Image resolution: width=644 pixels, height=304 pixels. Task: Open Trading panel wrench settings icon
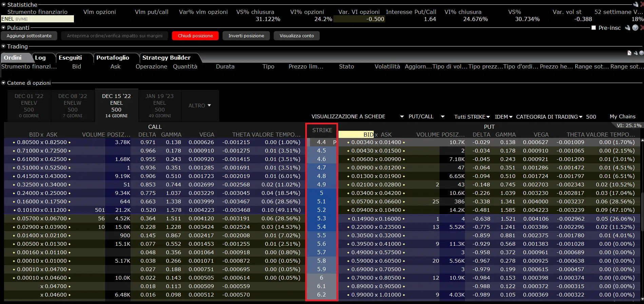pos(636,53)
